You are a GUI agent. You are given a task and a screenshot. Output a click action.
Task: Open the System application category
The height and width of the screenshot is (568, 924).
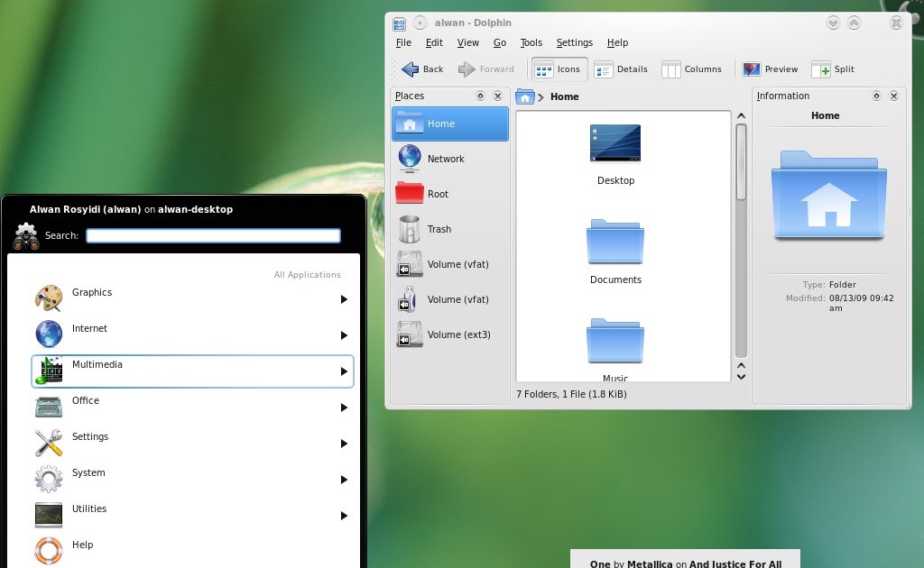192,479
